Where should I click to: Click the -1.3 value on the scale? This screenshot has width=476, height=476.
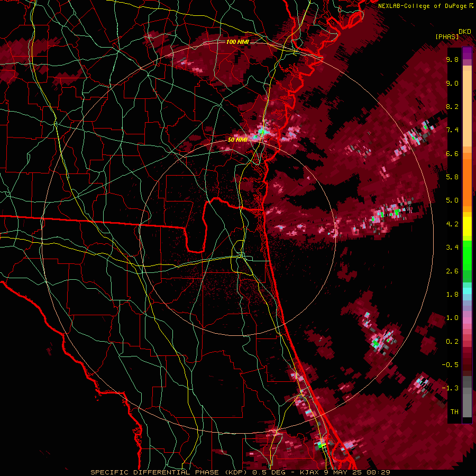[450, 388]
